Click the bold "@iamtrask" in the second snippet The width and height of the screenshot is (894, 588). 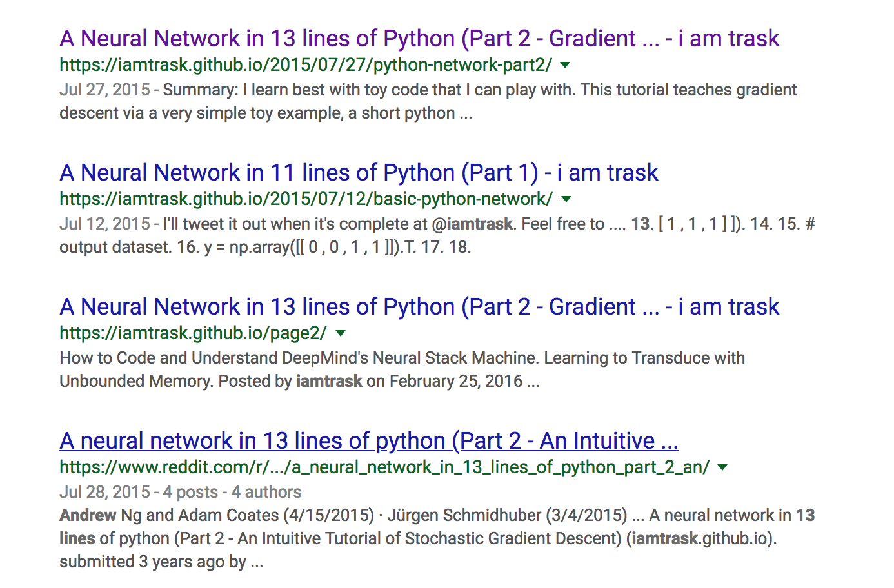tap(472, 224)
